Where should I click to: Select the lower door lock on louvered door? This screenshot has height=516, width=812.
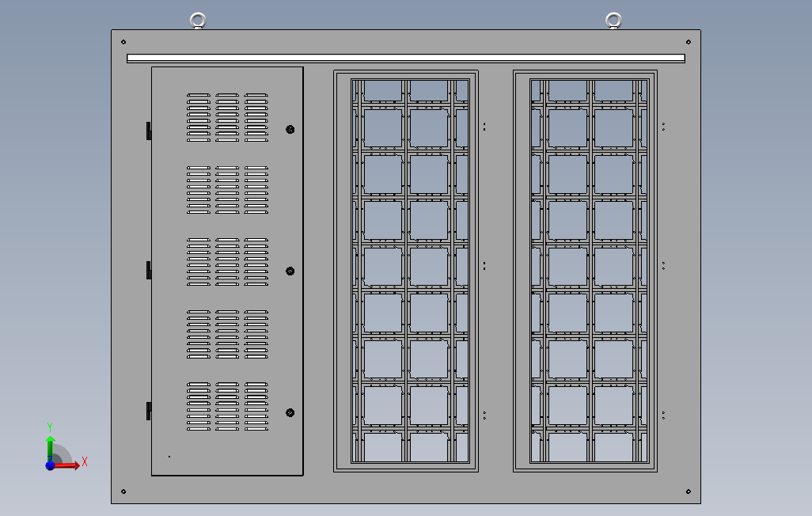point(290,412)
